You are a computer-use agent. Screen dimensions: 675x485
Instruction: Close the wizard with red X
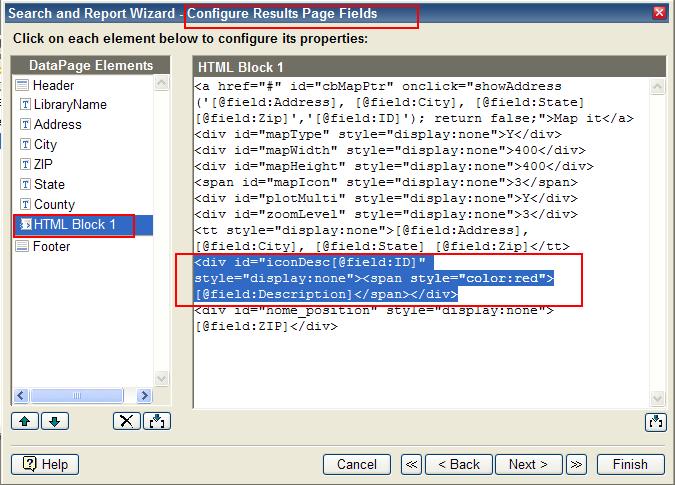coord(659,12)
